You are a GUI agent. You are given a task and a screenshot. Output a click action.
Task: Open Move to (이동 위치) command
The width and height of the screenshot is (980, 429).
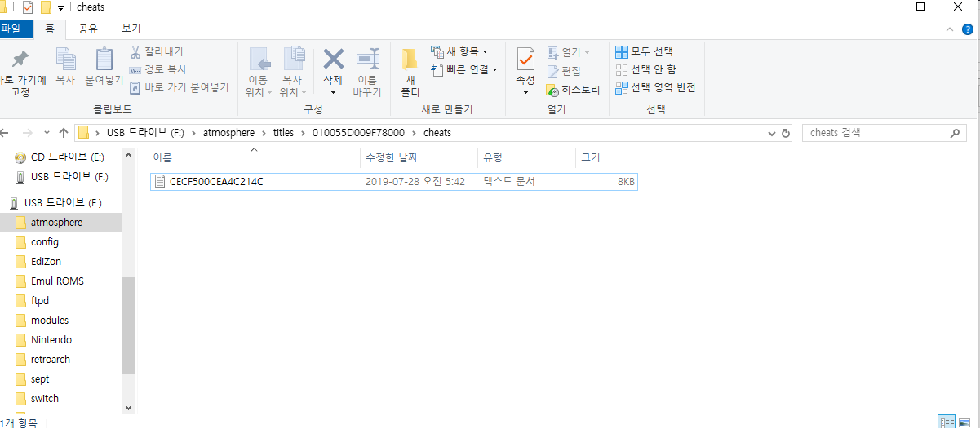(x=258, y=71)
